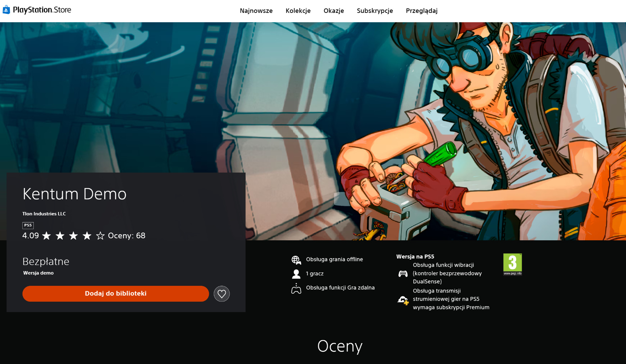
Task: Click the Oceny section heading
Action: [x=339, y=346]
